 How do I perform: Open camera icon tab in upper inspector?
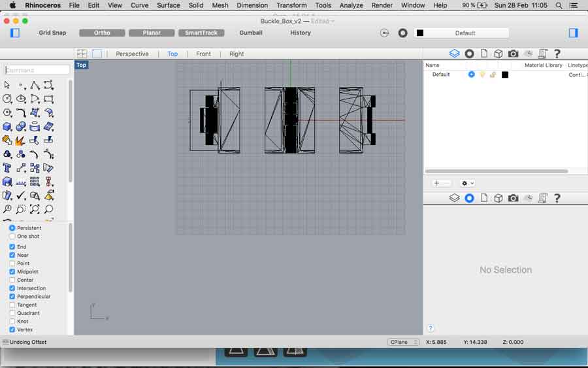(513, 54)
